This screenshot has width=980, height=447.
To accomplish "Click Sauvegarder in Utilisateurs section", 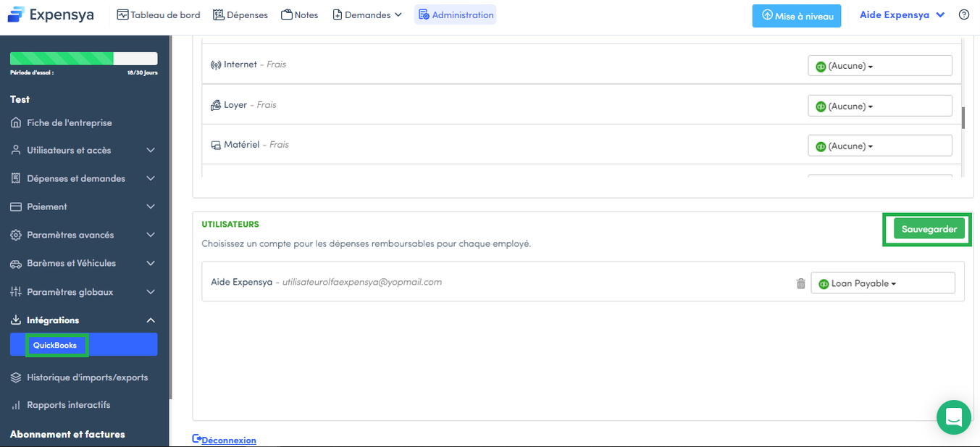I will coord(929,229).
